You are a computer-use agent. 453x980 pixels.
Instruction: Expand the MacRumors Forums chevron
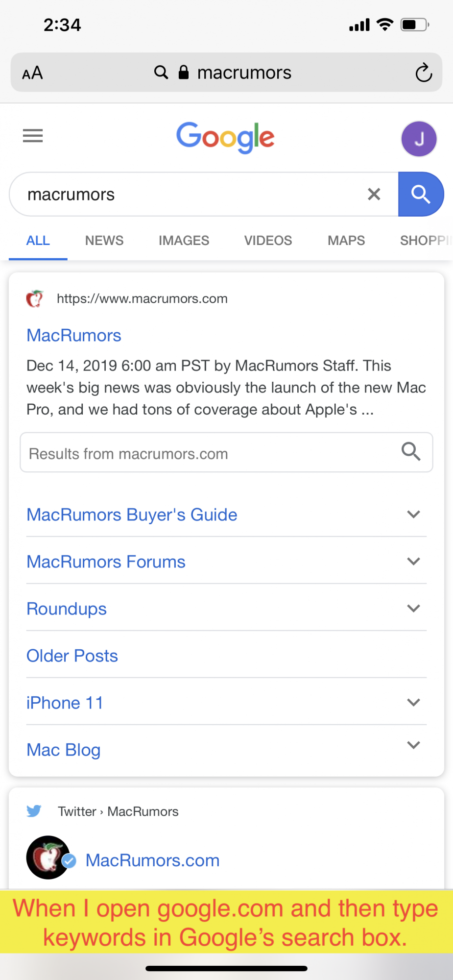click(414, 561)
